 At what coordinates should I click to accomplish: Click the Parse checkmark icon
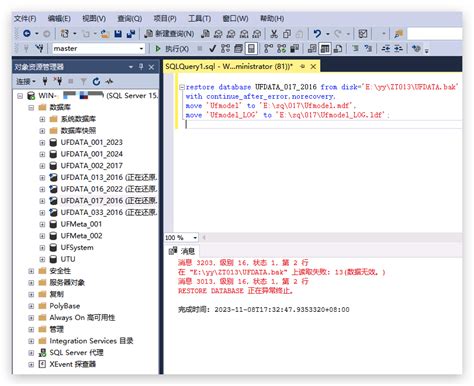(212, 49)
